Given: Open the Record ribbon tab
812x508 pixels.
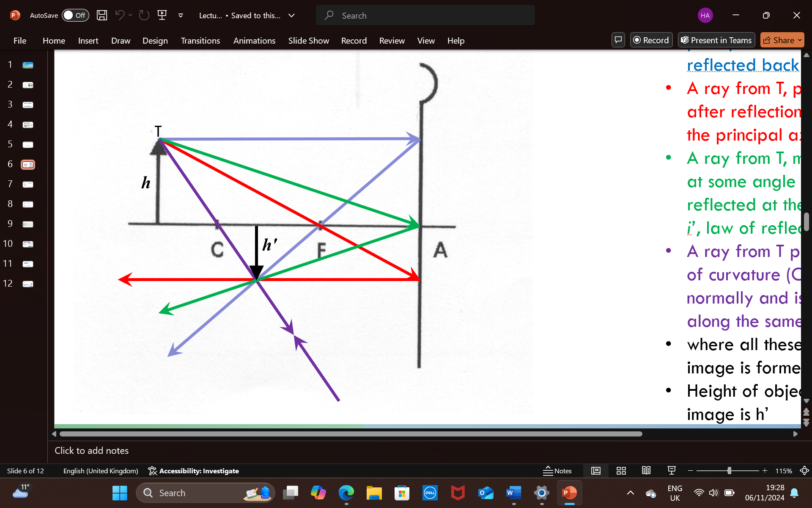Looking at the screenshot, I should point(354,41).
